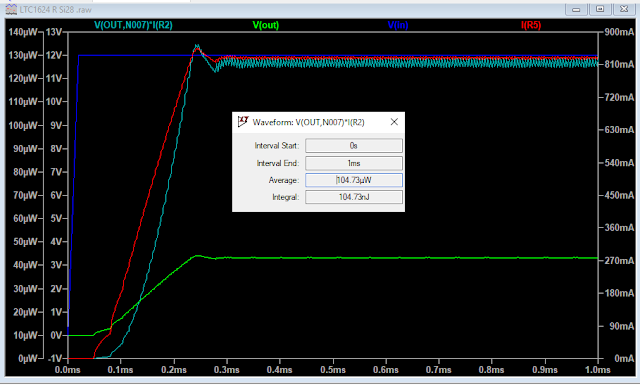Image resolution: width=640 pixels, height=385 pixels.
Task: Click the 0.0ms time axis label
Action: (x=68, y=370)
